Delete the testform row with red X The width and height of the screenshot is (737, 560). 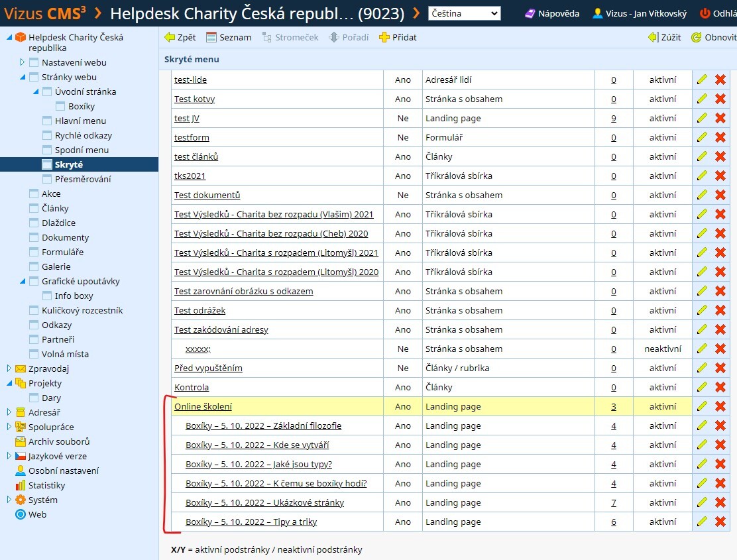point(720,138)
